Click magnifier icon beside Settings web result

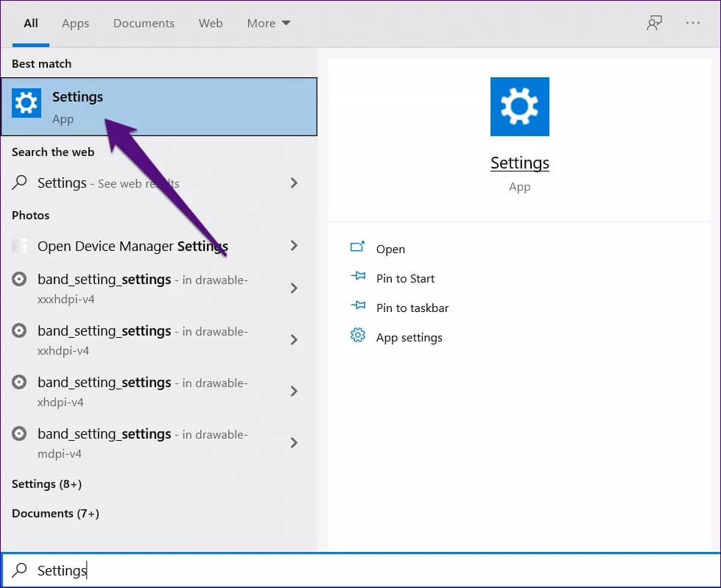point(19,183)
